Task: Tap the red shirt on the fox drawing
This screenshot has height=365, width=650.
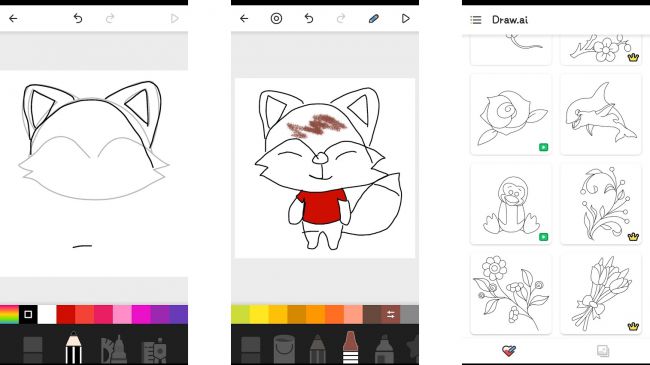Action: tap(322, 206)
